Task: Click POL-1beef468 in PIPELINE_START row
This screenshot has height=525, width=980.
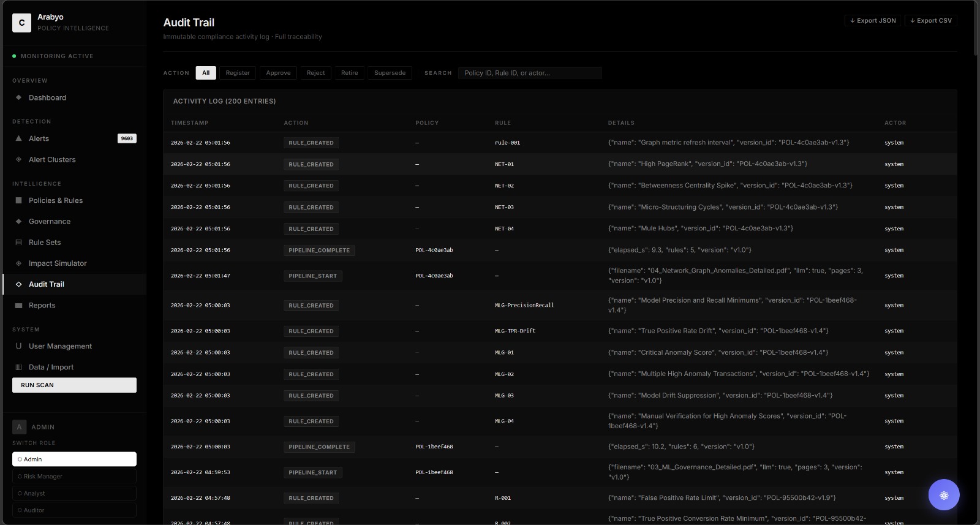Action: coord(434,472)
